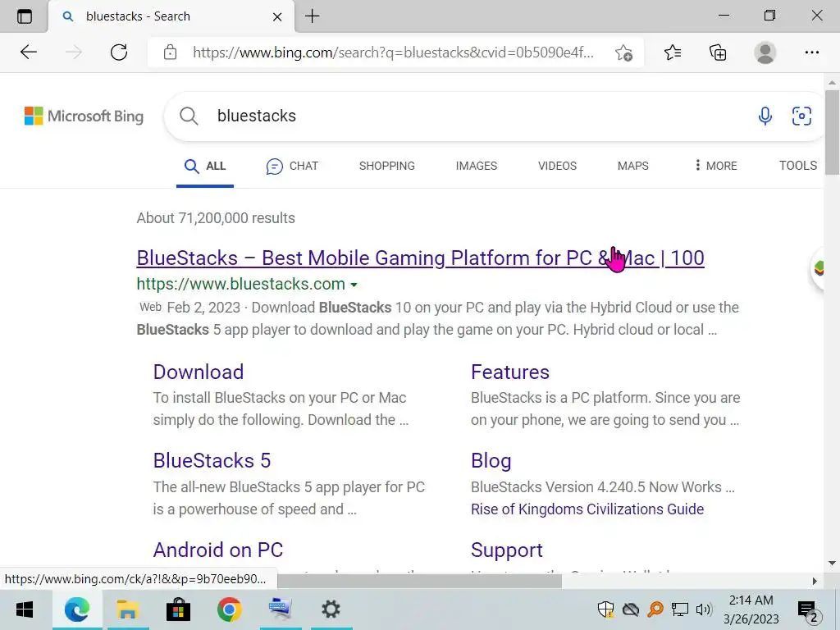Click Microsoft Edge on the taskbar
This screenshot has width=840, height=630.
(x=77, y=609)
